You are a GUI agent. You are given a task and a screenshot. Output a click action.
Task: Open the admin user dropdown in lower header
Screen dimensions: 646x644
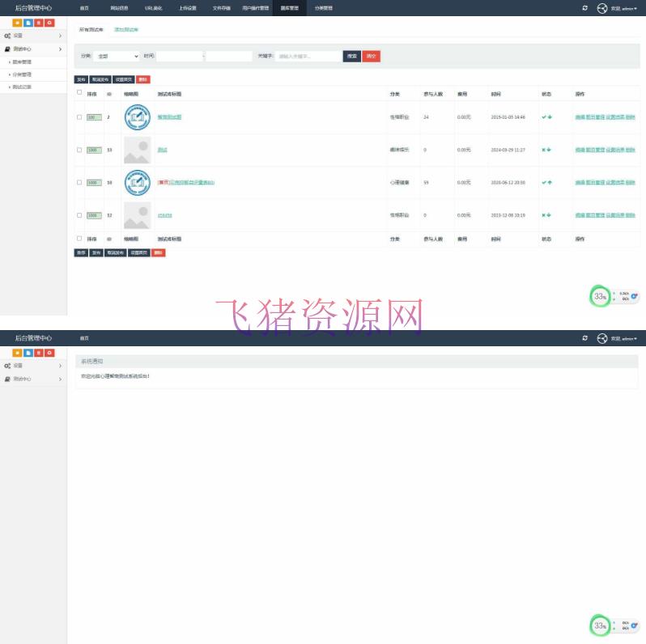[624, 338]
